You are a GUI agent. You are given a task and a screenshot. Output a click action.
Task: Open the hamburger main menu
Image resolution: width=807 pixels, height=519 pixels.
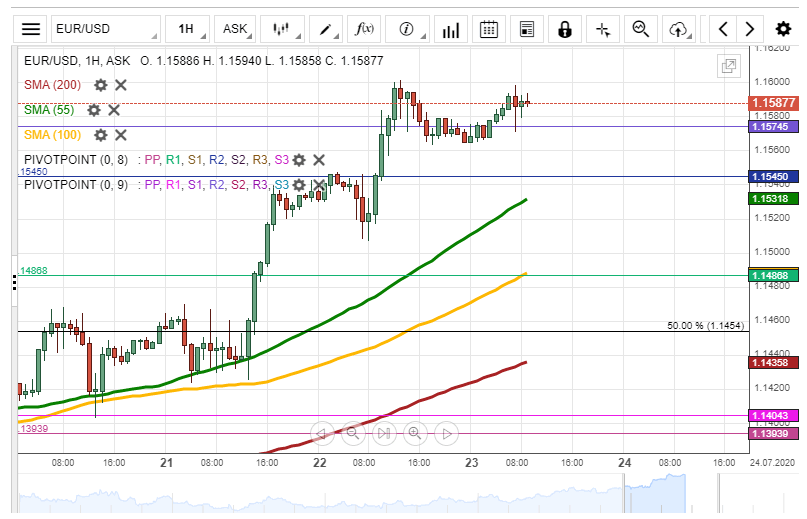[x=32, y=29]
